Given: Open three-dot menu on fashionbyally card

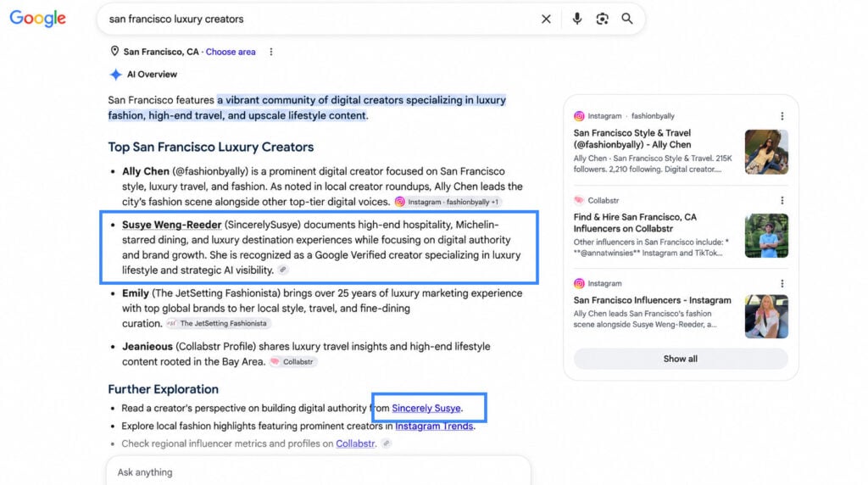Looking at the screenshot, I should (782, 116).
